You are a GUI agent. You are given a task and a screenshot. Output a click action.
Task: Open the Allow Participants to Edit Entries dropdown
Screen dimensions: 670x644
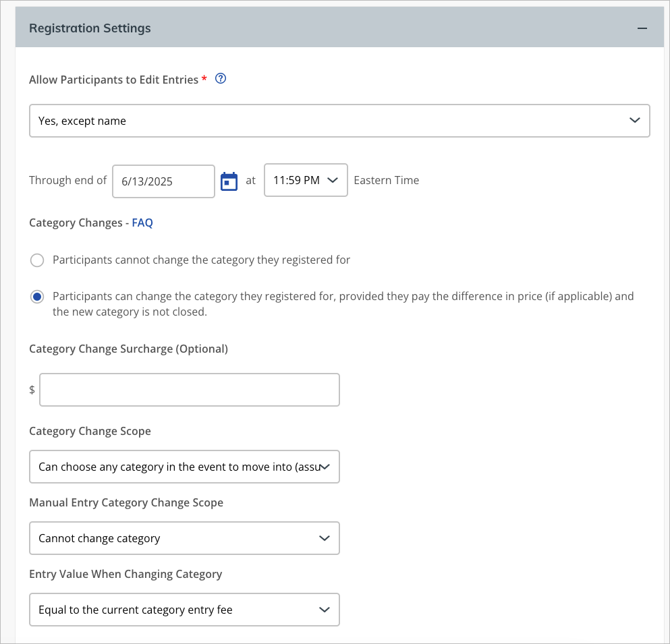[x=339, y=121]
